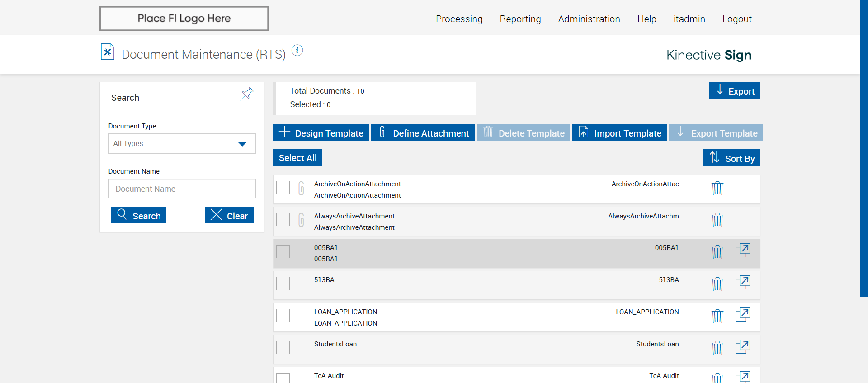Screen dimensions: 868x383
Task: Tick the StudentsLoan row checkbox
Action: [283, 347]
